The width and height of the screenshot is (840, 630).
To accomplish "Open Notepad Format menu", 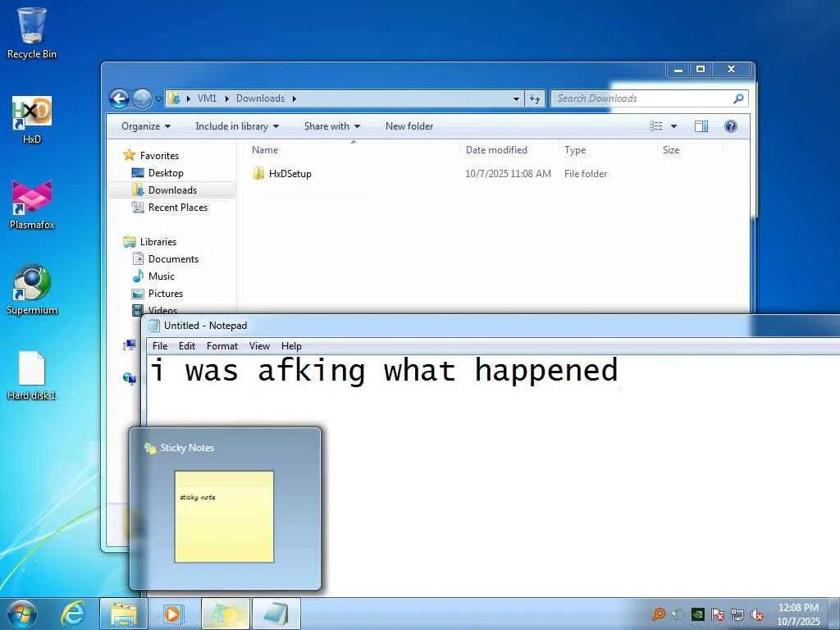I will pyautogui.click(x=221, y=346).
